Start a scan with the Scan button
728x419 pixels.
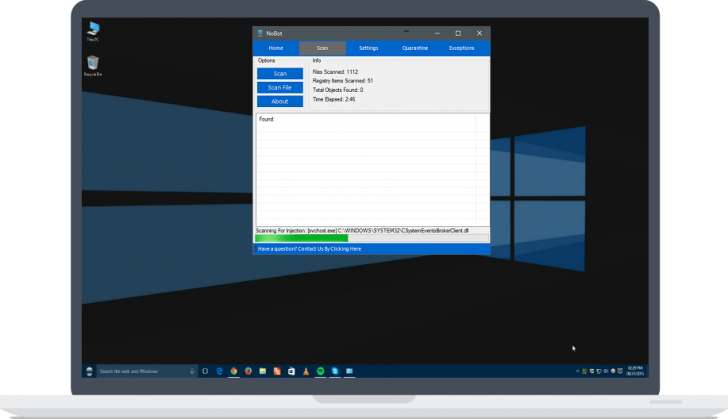[x=280, y=73]
